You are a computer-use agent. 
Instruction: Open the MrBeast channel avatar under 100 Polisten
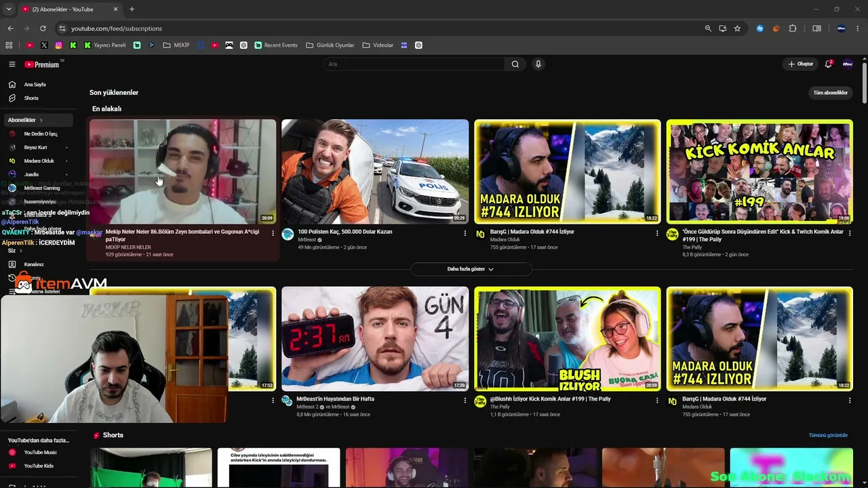pyautogui.click(x=288, y=235)
